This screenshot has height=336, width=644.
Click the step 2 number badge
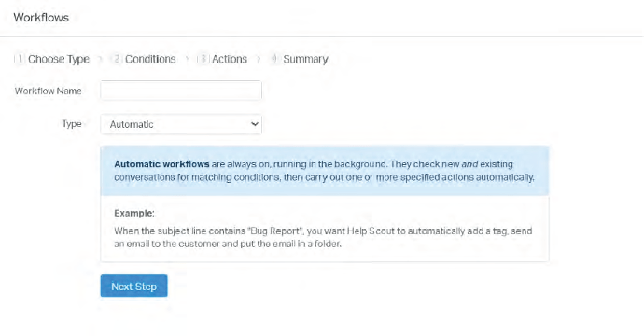[117, 59]
